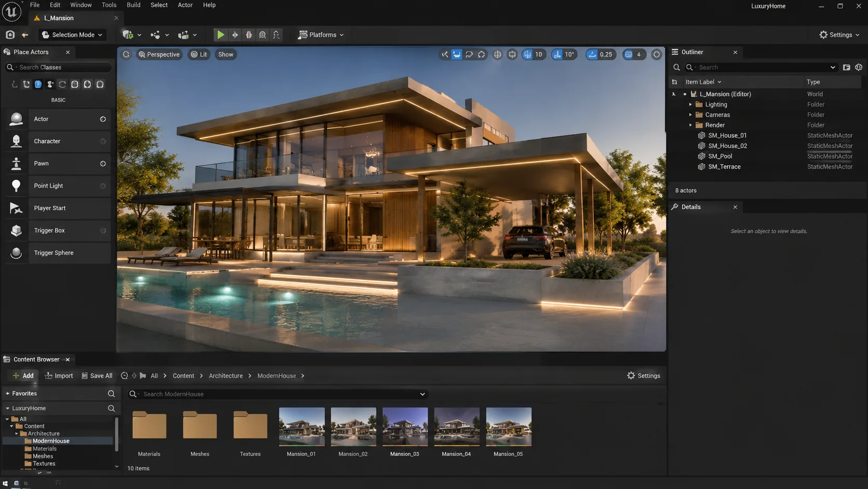Click the Trigger Sphere actor icon
The width and height of the screenshot is (868, 489).
16,253
